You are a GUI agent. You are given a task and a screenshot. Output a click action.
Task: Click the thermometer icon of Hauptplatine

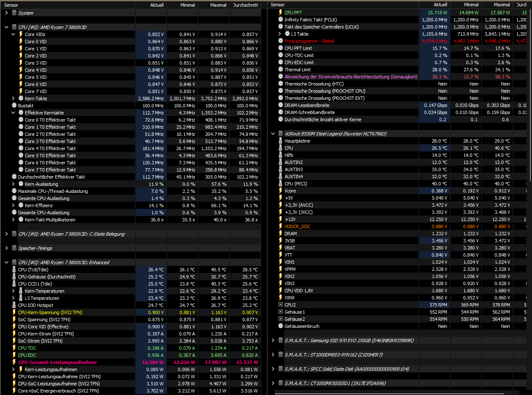(281, 141)
